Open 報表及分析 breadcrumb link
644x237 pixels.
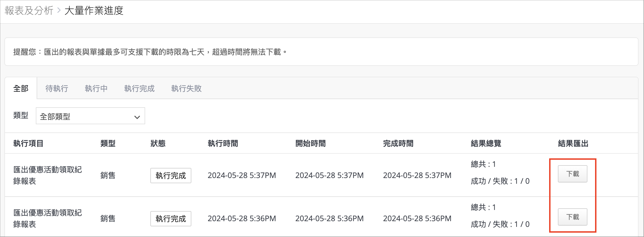click(29, 11)
